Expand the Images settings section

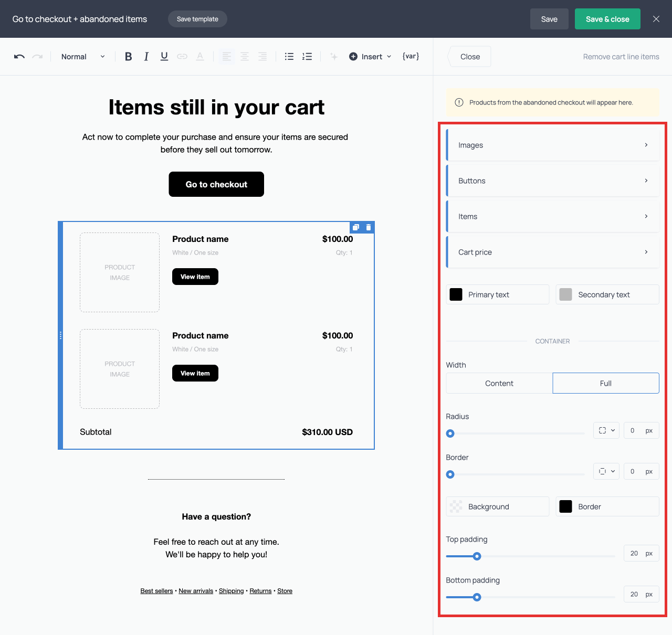[552, 145]
